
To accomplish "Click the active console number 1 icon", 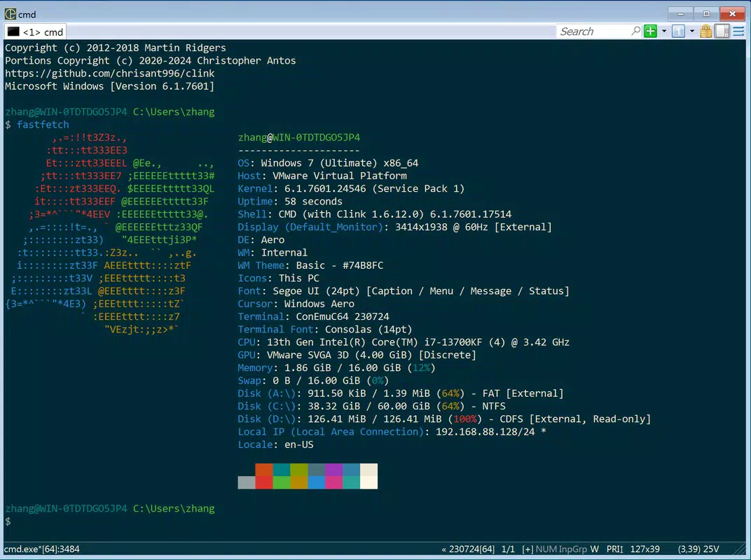I will [678, 31].
